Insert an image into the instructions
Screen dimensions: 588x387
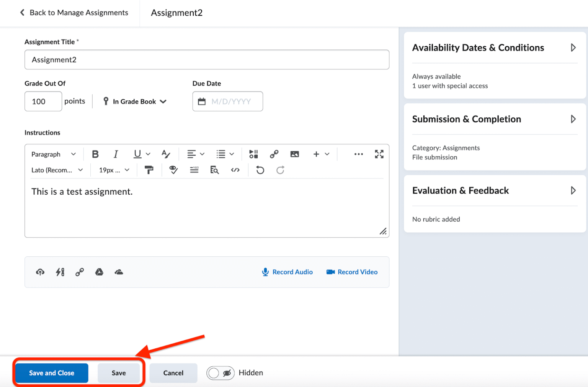point(294,154)
